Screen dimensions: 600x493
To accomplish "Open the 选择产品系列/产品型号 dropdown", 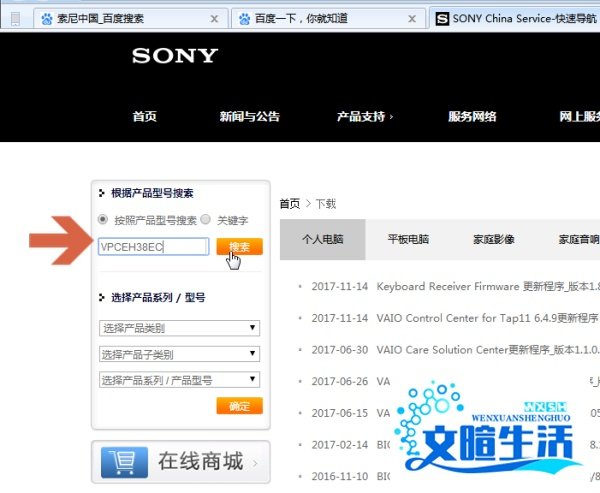I will 179,380.
